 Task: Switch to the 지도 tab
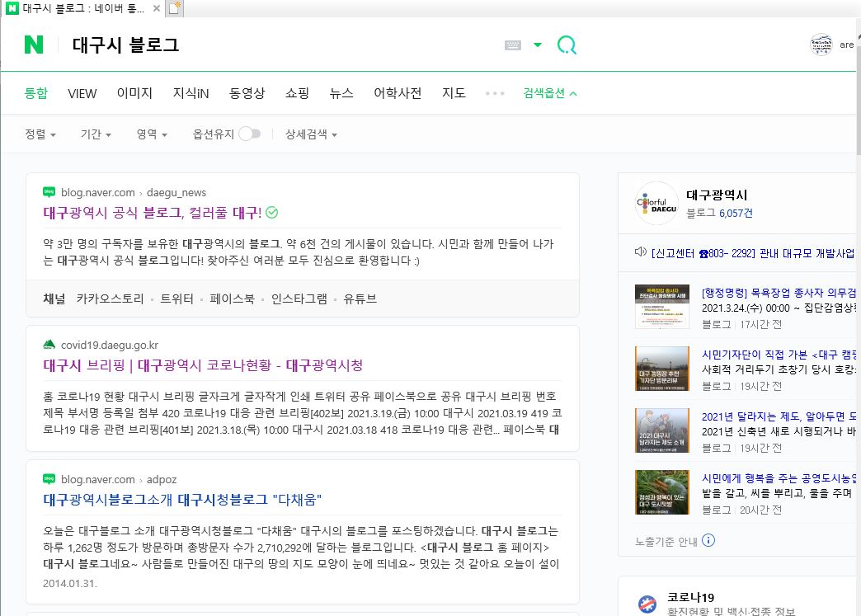454,93
